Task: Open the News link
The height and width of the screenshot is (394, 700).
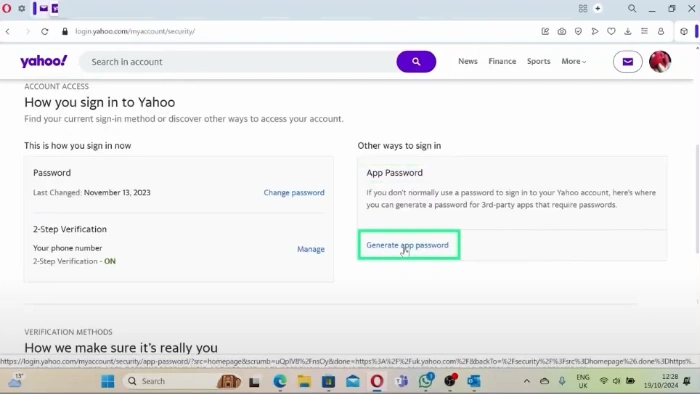Action: click(x=468, y=61)
